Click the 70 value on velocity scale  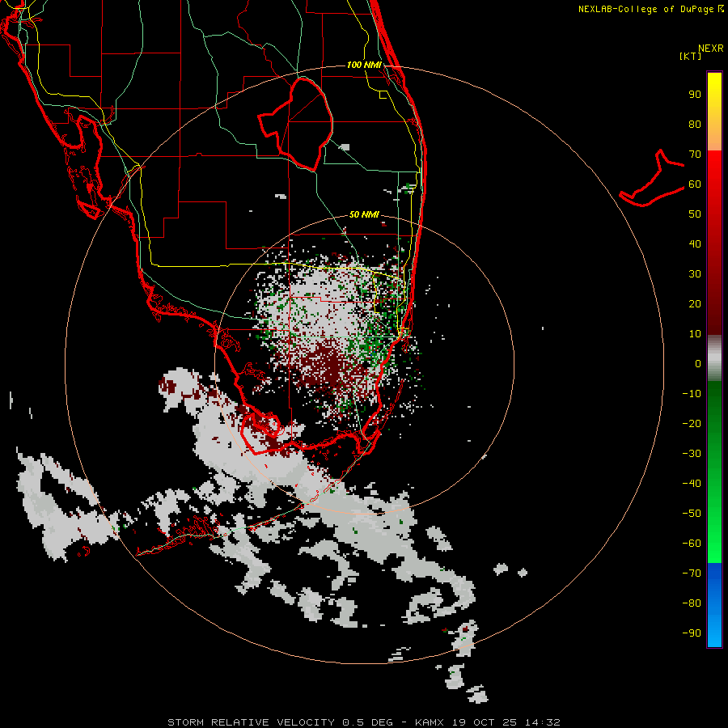(695, 154)
